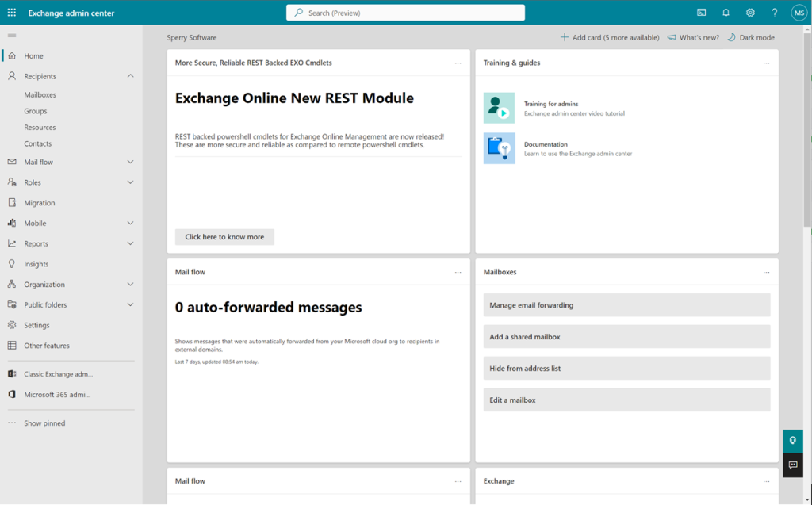The width and height of the screenshot is (812, 505).
Task: Expand the Mail flow navigation section
Action: (132, 162)
